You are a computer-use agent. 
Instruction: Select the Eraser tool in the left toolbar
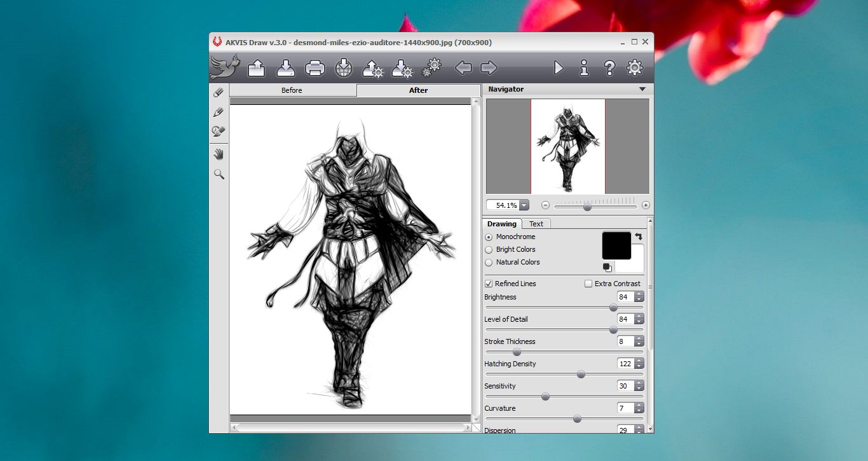point(219,93)
